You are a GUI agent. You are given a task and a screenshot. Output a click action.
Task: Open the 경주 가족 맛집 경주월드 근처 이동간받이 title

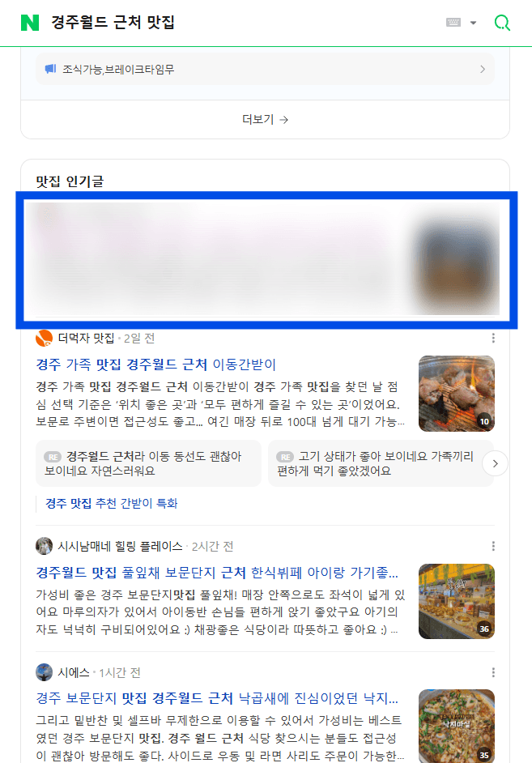pos(156,364)
